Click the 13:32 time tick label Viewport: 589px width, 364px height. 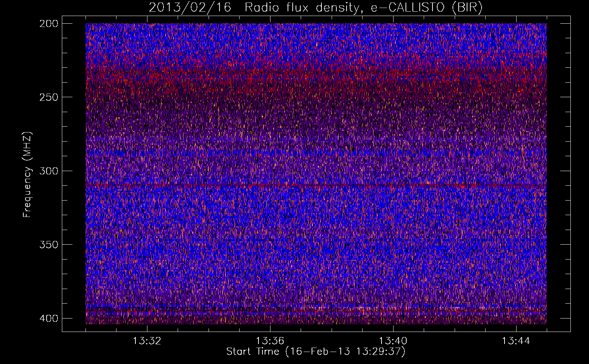(147, 341)
